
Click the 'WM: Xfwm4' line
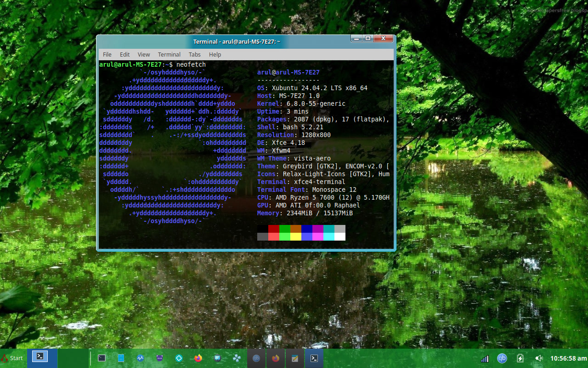point(274,150)
